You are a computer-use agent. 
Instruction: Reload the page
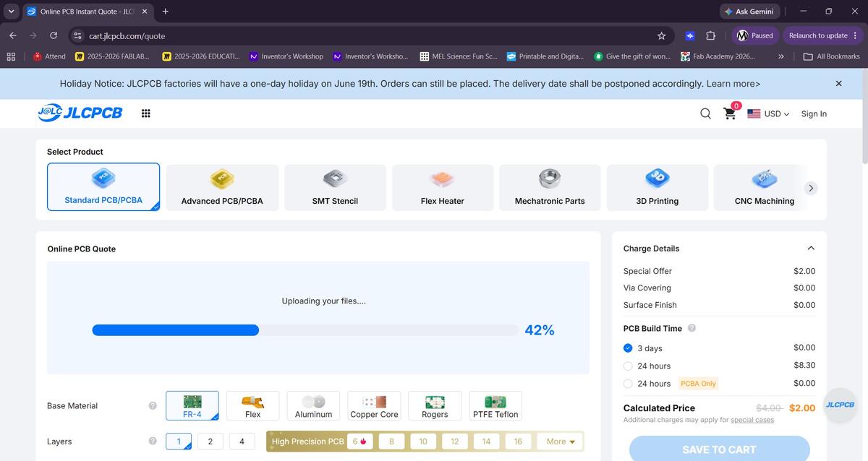pos(54,35)
